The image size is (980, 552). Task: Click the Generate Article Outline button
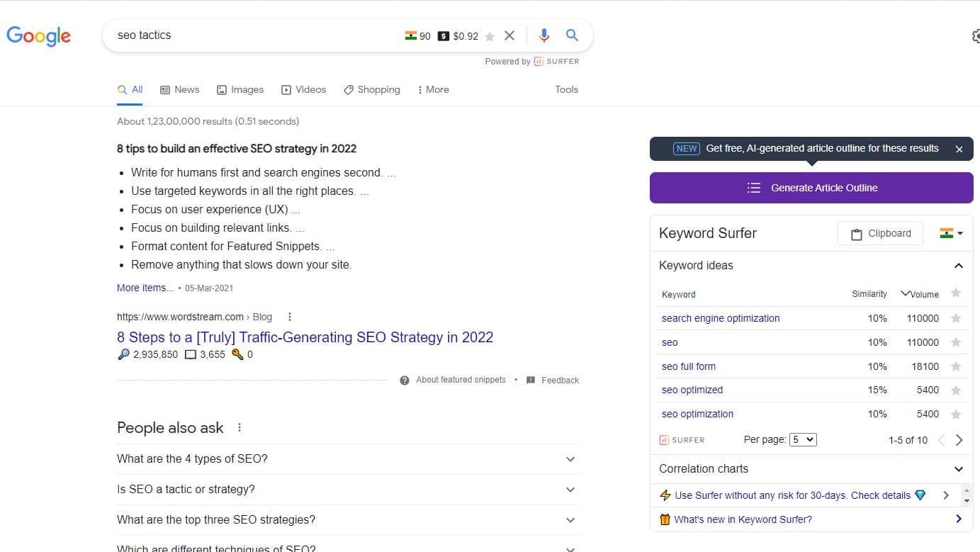coord(811,188)
